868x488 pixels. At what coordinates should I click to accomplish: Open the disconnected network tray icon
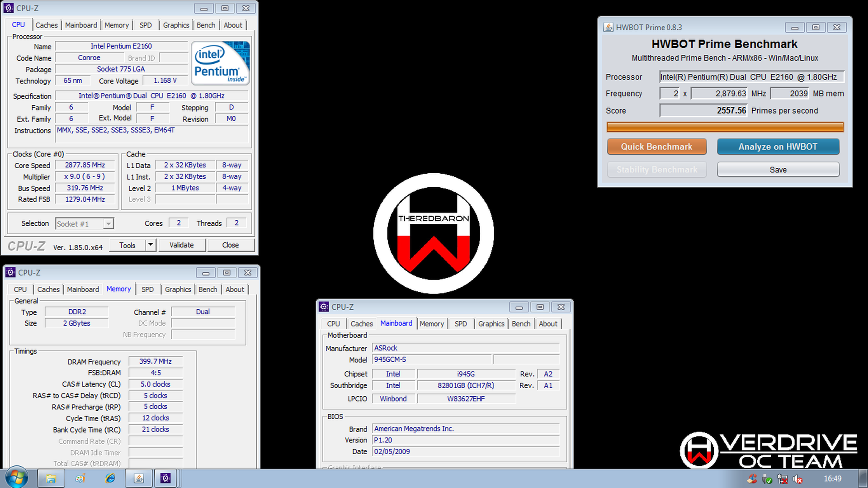[783, 479]
